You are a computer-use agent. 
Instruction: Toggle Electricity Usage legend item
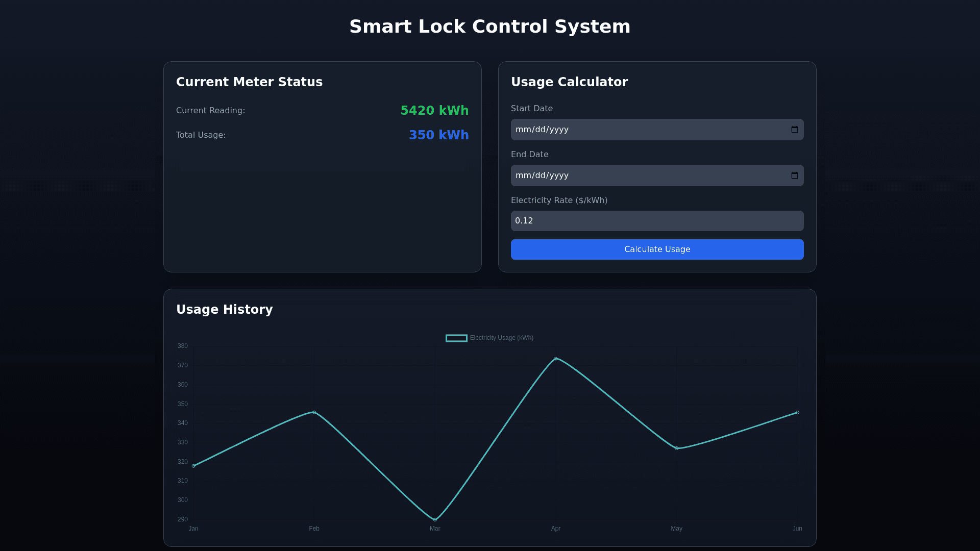tap(501, 338)
